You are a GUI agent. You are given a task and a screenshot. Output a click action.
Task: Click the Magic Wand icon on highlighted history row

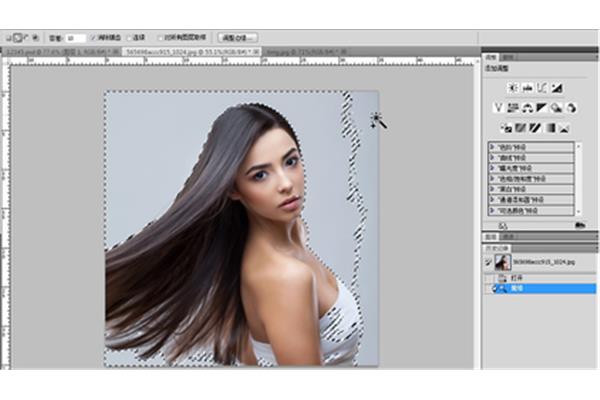pos(500,288)
